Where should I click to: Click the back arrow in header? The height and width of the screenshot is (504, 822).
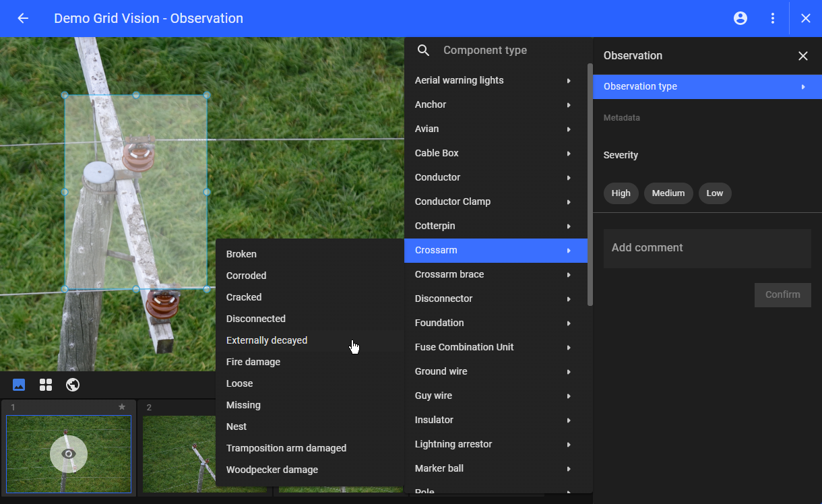[x=23, y=18]
